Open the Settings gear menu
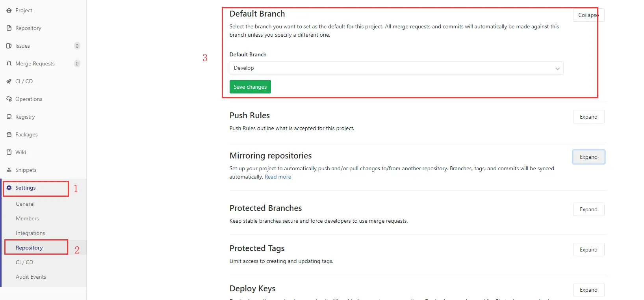Viewport: 644px width, 300px height. click(x=25, y=188)
